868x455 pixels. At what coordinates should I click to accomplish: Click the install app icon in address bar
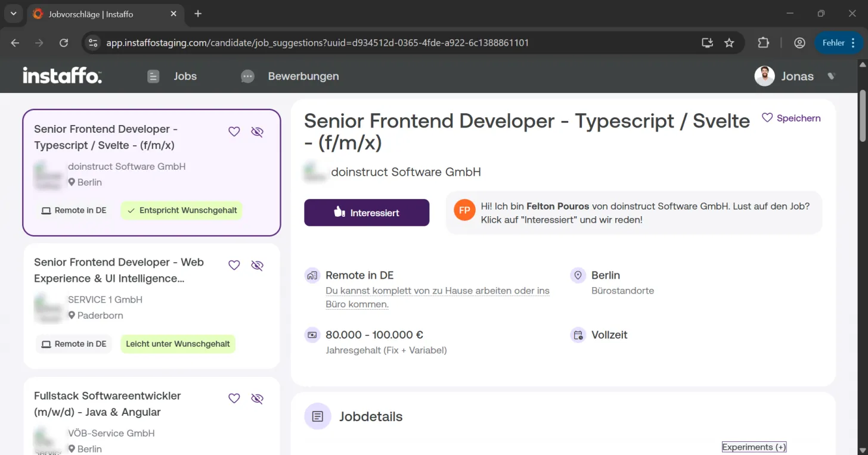707,43
